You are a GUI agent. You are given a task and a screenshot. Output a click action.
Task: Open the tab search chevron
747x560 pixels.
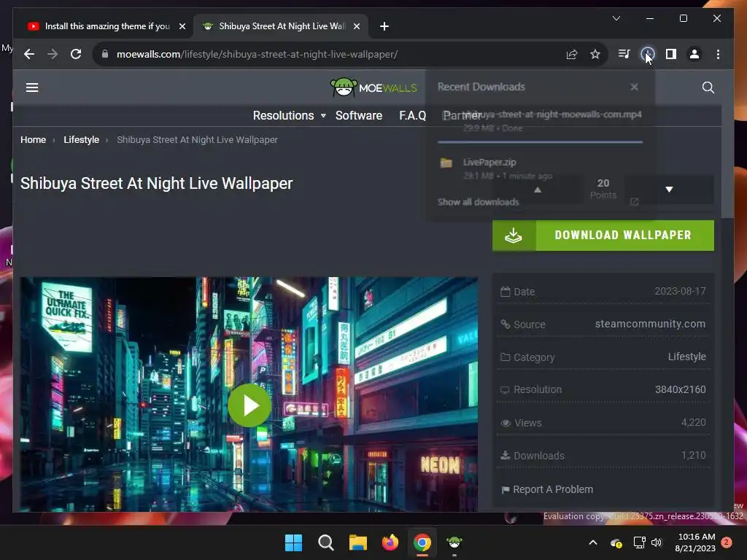click(x=616, y=18)
